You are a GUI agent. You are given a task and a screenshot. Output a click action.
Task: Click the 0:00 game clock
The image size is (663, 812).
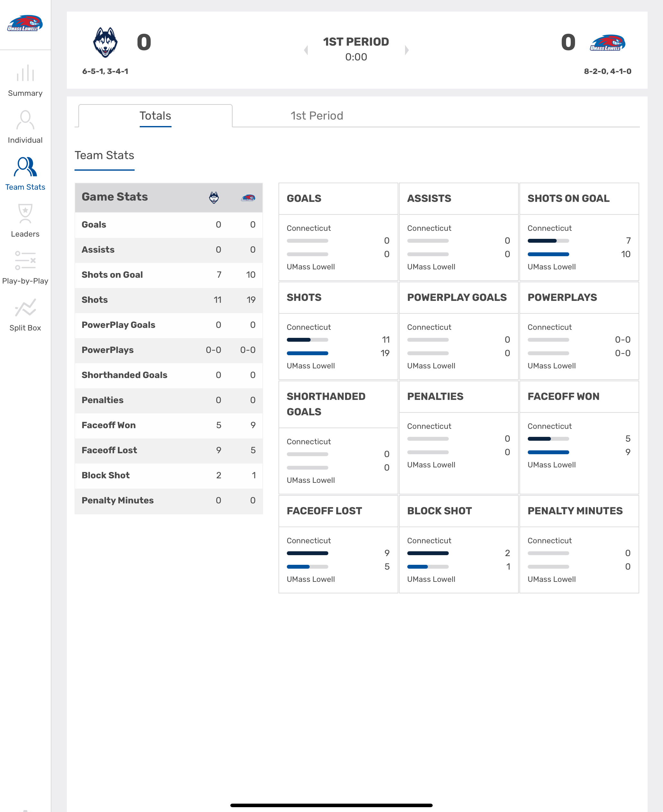click(356, 57)
